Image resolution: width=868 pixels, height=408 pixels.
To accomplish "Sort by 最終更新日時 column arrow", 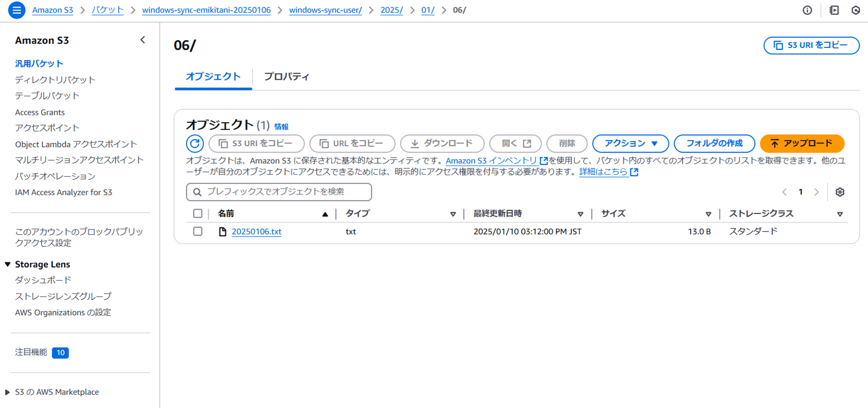I will 580,214.
